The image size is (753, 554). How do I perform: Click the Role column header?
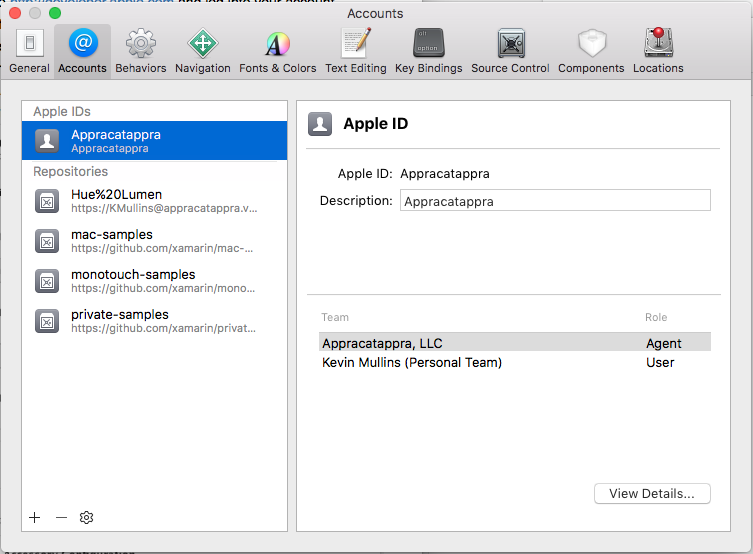pyautogui.click(x=656, y=317)
